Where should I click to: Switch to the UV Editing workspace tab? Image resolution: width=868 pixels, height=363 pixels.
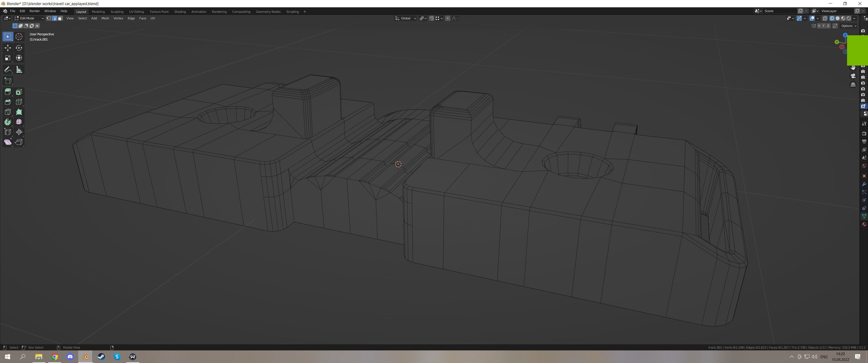point(136,12)
